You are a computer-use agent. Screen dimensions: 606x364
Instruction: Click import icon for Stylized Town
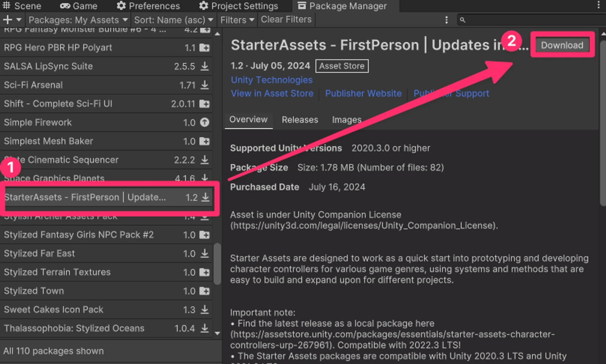click(205, 291)
